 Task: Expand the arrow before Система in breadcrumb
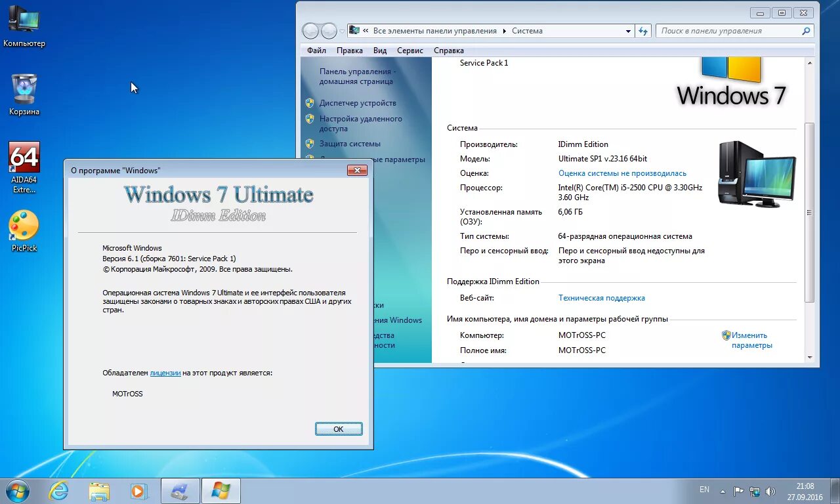[x=505, y=31]
